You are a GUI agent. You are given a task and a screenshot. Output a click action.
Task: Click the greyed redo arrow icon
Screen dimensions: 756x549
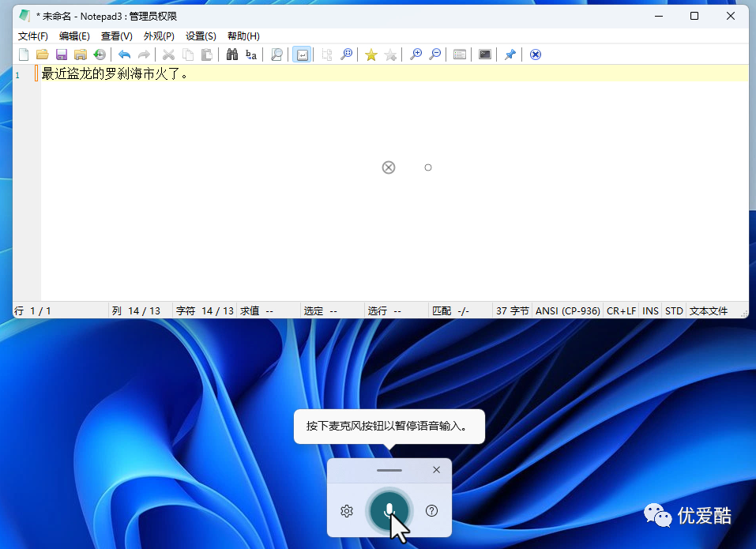(x=144, y=55)
